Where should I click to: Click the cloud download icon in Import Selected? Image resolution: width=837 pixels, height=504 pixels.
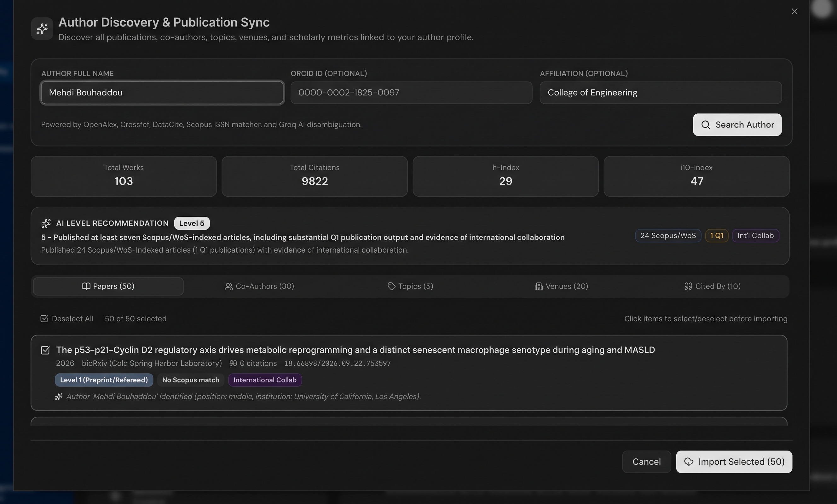point(689,461)
